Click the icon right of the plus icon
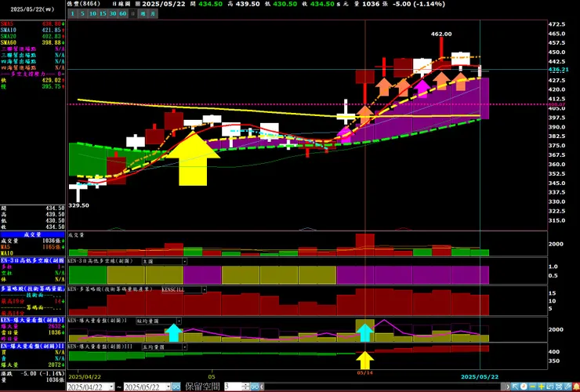Viewport: 580px width, 392px height. 550,387
